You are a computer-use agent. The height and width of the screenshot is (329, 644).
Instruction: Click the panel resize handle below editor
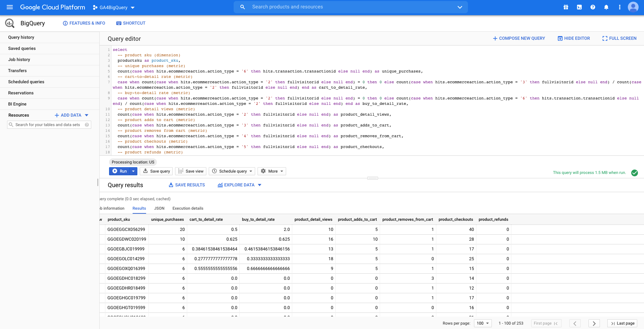click(x=372, y=178)
